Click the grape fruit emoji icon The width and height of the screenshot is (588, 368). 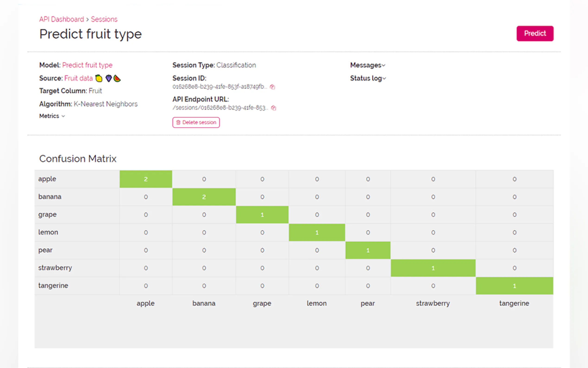pos(109,78)
